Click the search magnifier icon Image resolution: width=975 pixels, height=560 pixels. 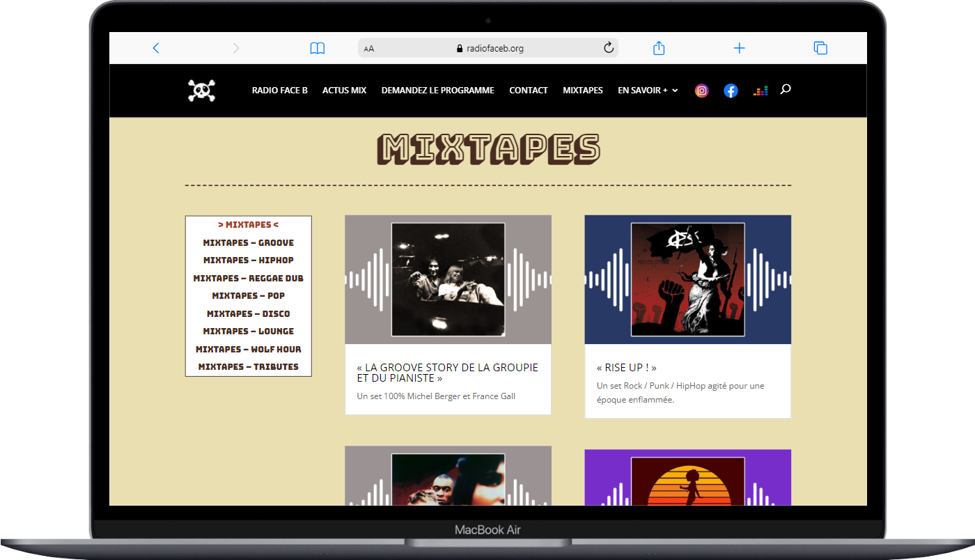(786, 89)
